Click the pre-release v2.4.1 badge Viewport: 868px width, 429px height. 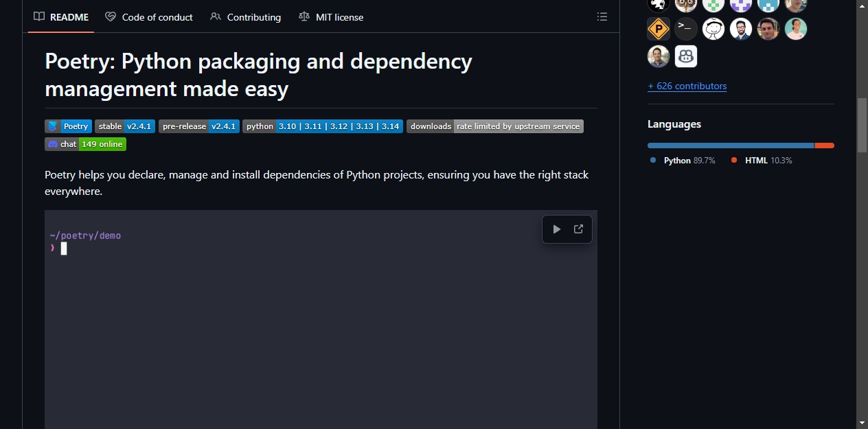tap(199, 126)
